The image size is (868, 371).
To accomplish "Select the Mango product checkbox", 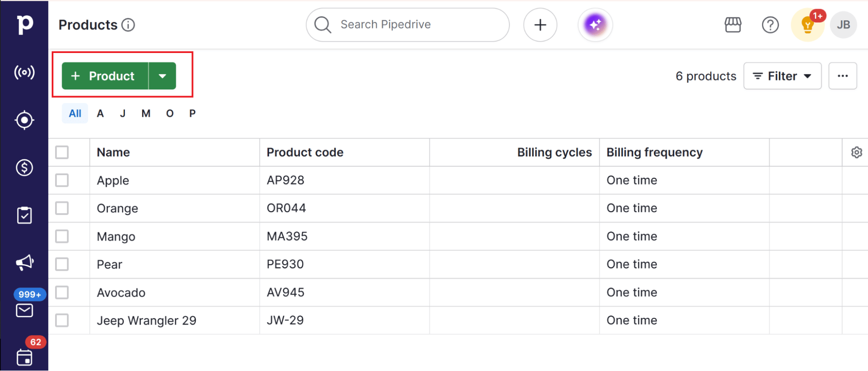I will coord(62,236).
